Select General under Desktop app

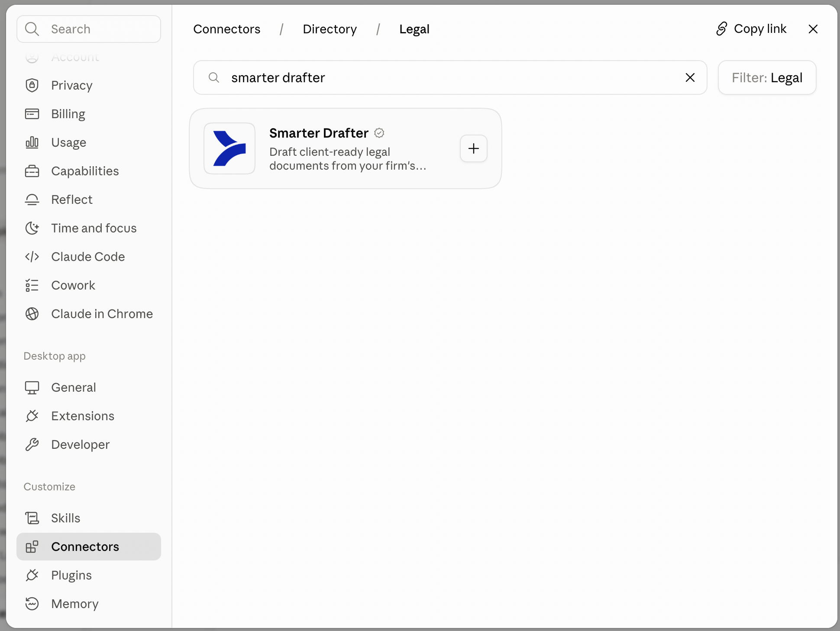click(x=89, y=387)
